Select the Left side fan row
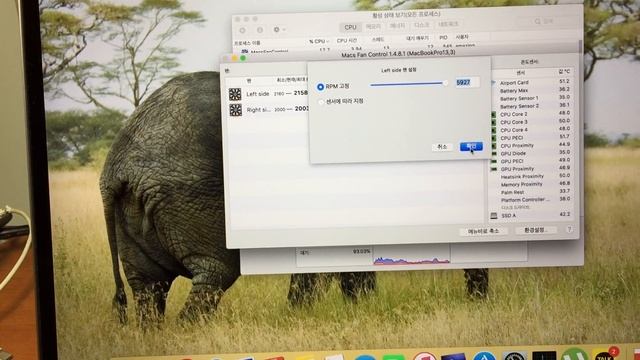640x360 pixels. (x=268, y=94)
